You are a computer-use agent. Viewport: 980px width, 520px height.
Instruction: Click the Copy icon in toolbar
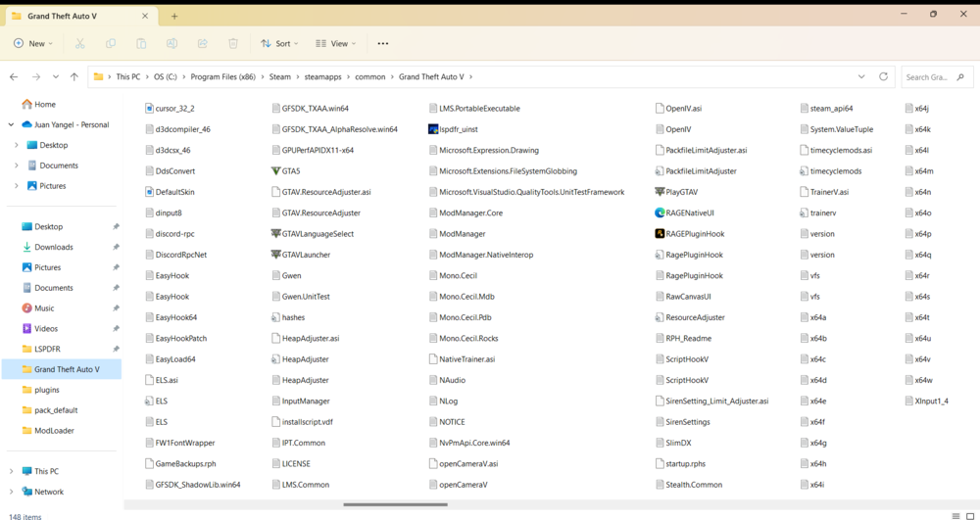[111, 44]
